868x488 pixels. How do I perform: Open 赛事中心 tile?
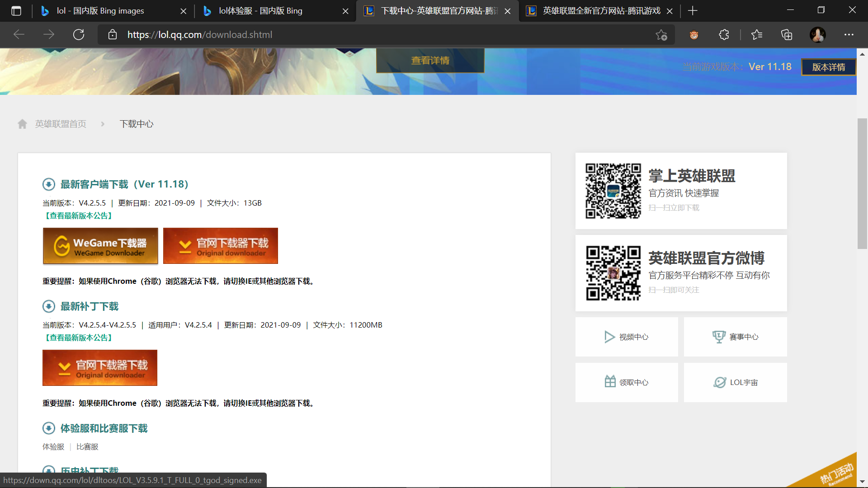735,337
